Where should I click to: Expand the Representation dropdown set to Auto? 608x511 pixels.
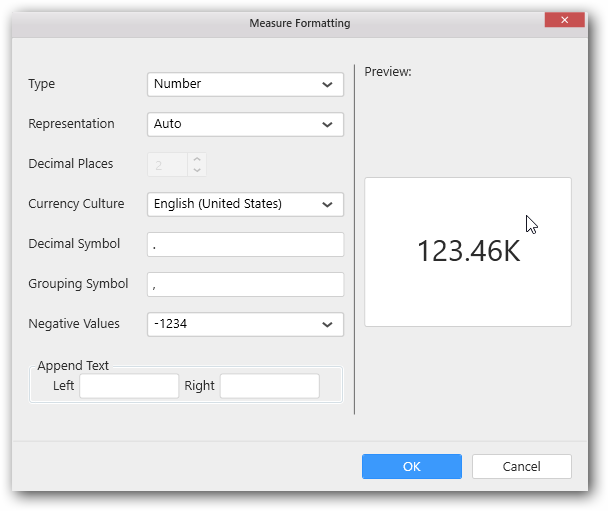tap(245, 124)
